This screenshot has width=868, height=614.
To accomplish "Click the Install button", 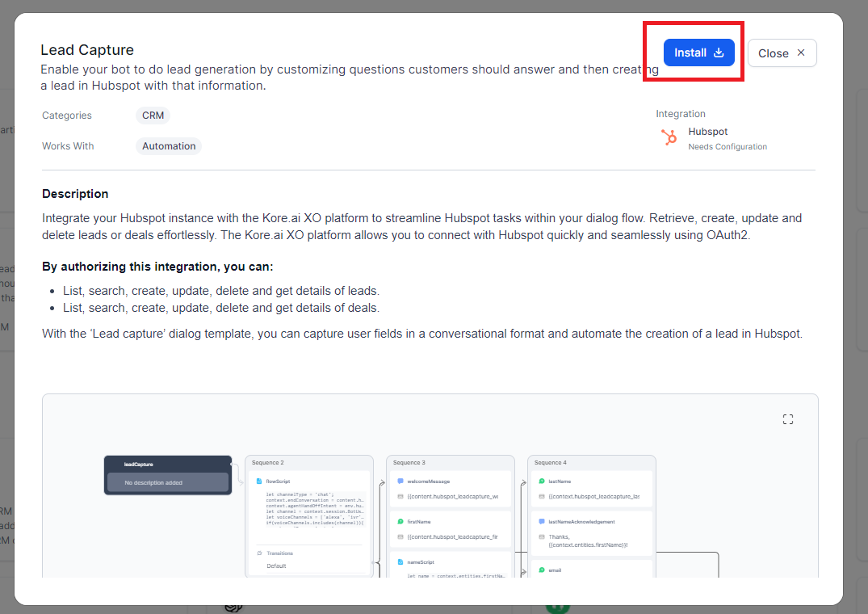I will (x=698, y=53).
